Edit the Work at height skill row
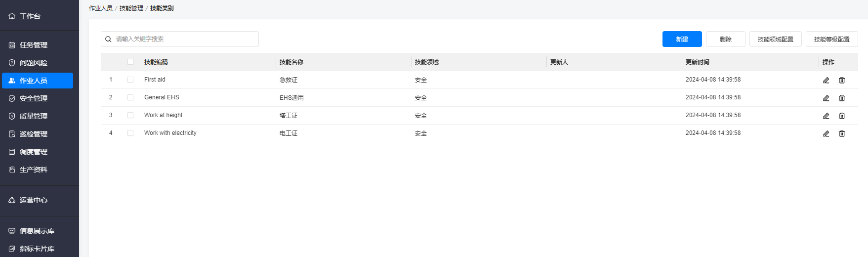 (826, 116)
